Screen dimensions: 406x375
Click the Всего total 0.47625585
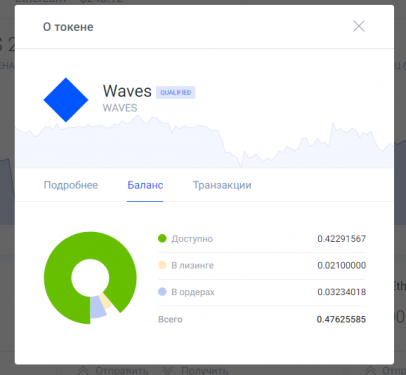tap(341, 319)
